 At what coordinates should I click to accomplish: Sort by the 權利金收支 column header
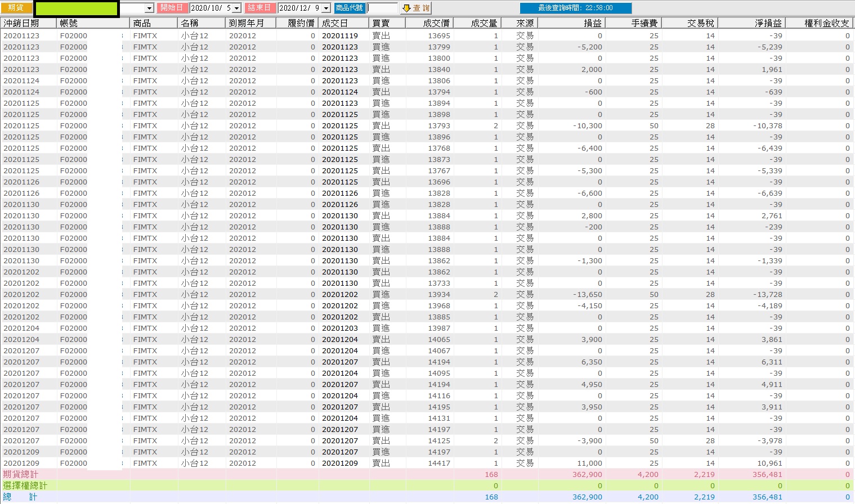coord(819,23)
